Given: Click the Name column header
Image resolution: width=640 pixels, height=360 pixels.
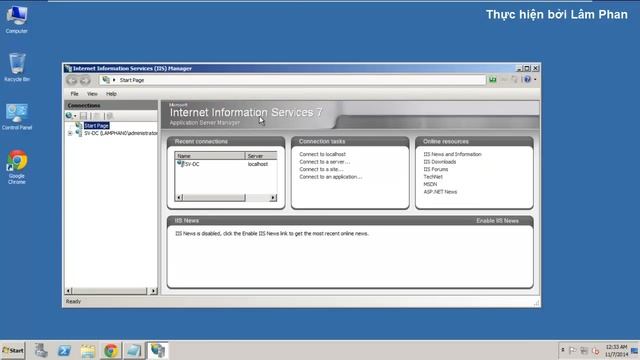Looking at the screenshot, I should point(210,156).
